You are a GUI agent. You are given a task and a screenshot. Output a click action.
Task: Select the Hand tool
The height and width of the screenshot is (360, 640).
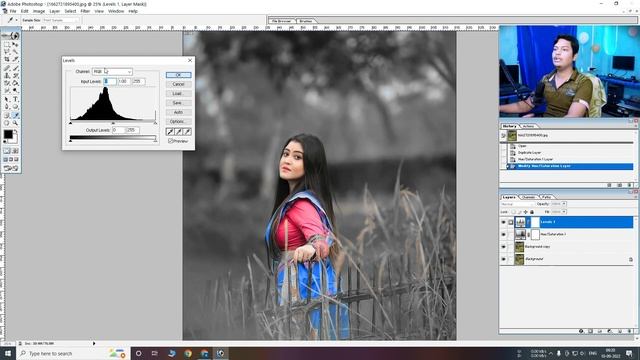(7, 123)
